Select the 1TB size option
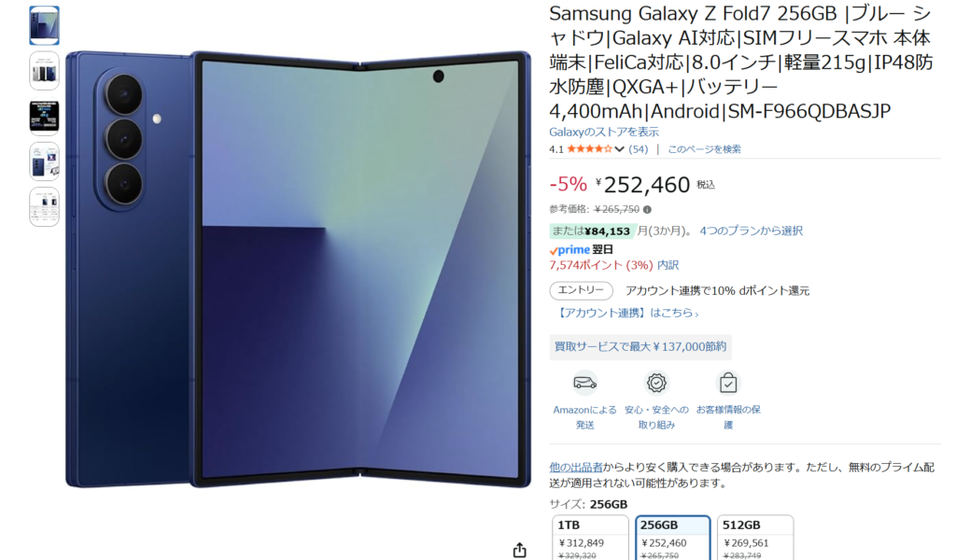Screen dimensions: 956x560 coord(590,538)
